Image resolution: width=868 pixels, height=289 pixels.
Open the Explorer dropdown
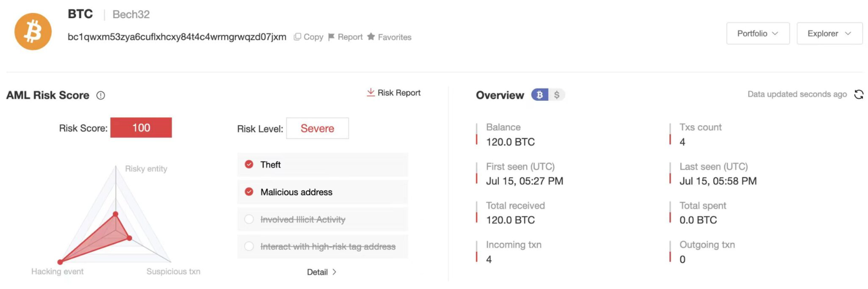pyautogui.click(x=829, y=33)
